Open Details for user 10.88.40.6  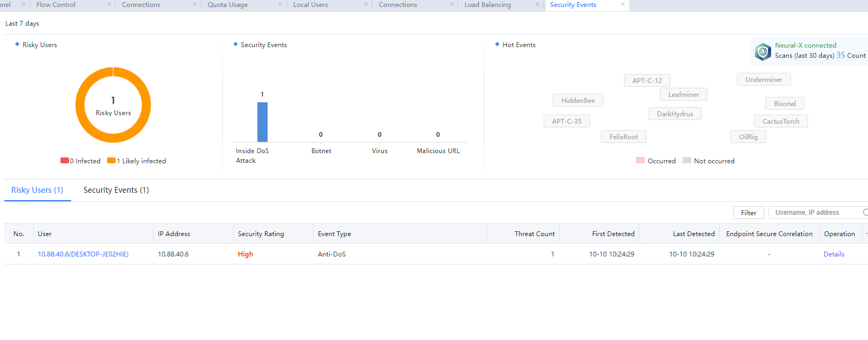(x=834, y=254)
